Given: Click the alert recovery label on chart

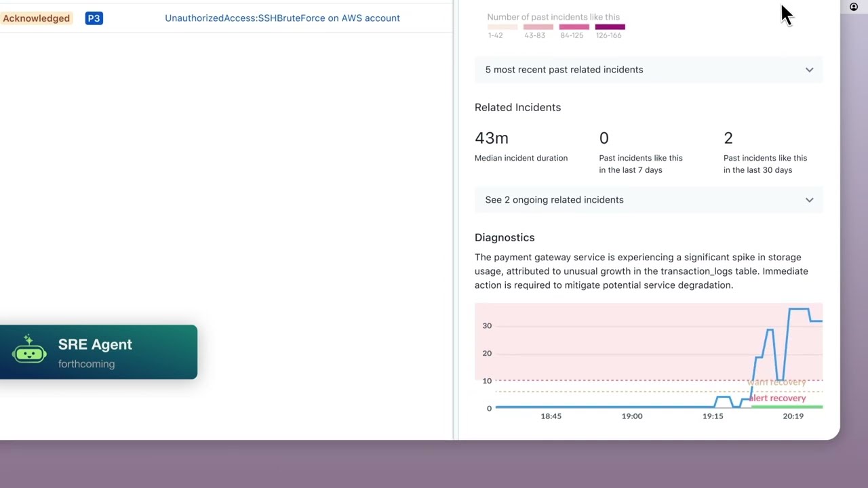Looking at the screenshot, I should tap(778, 398).
